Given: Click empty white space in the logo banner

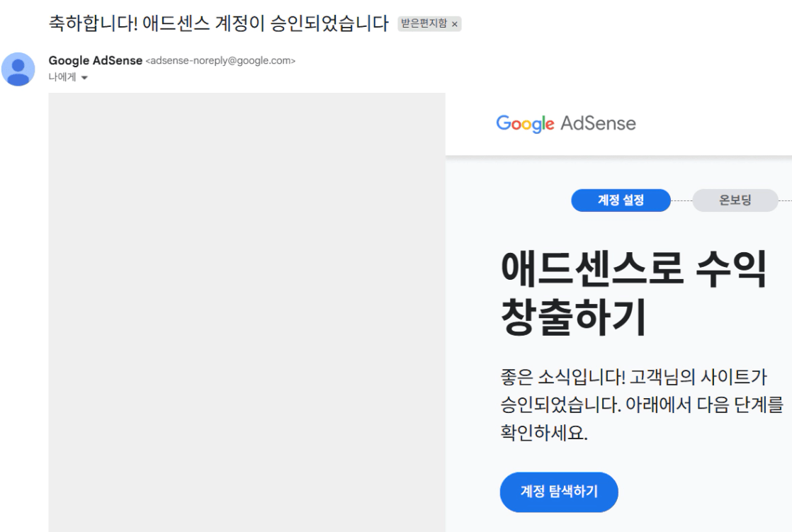Looking at the screenshot, I should tap(715, 124).
